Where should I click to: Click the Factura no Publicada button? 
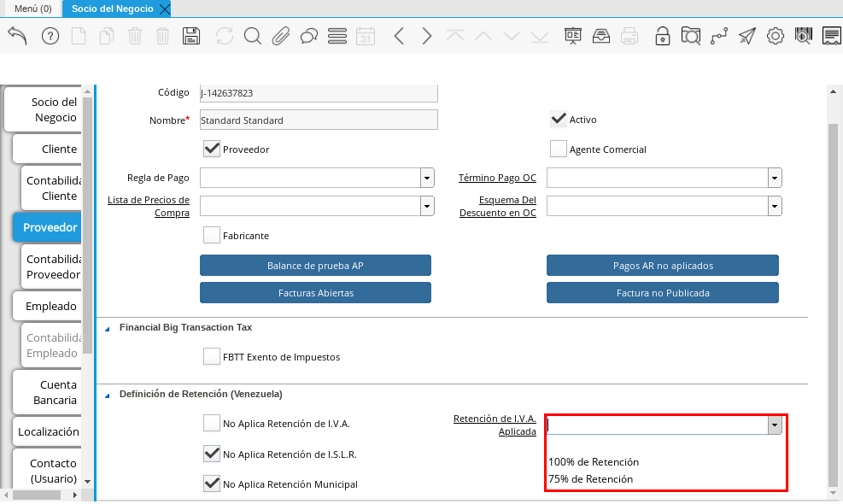663,293
